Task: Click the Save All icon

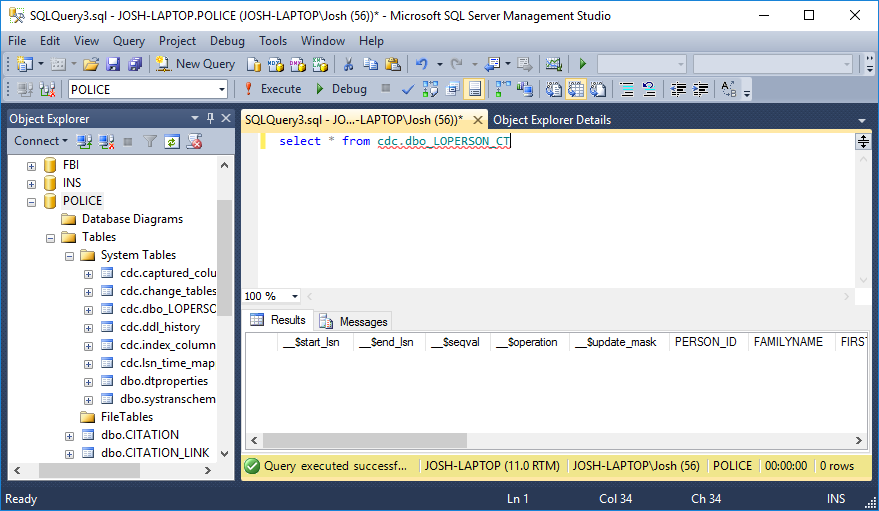Action: coord(135,64)
